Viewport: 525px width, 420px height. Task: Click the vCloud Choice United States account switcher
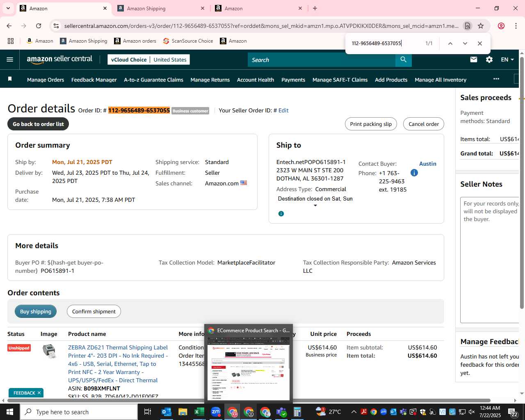coord(148,59)
